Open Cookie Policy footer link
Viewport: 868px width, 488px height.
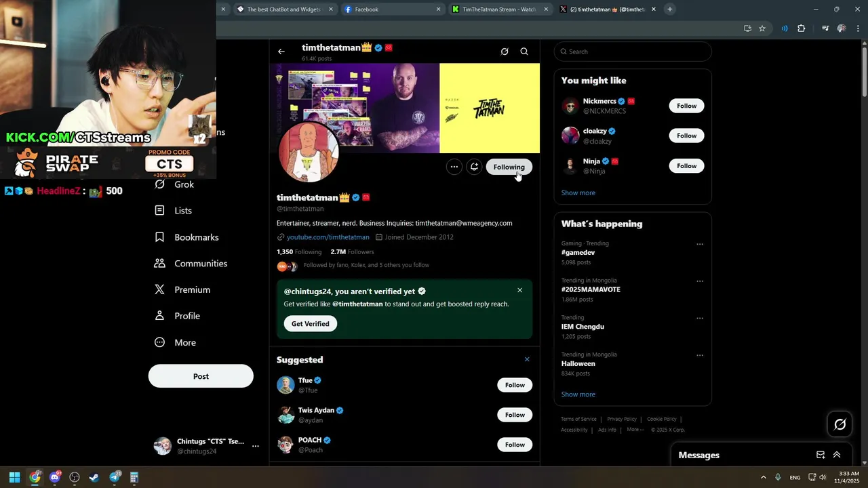662,419
